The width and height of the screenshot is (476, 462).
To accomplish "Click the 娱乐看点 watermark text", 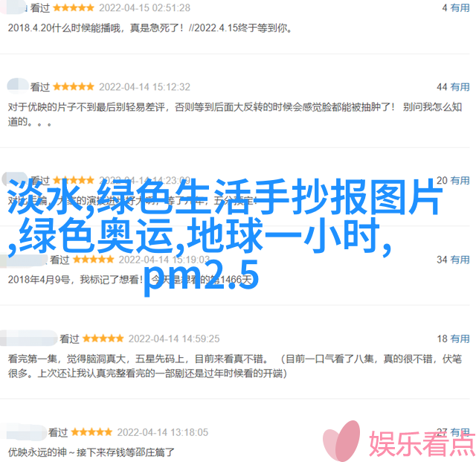I will point(422,443).
